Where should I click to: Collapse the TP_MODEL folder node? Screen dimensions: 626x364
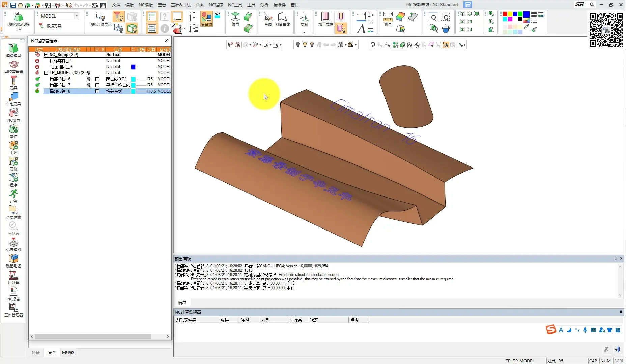(46, 73)
